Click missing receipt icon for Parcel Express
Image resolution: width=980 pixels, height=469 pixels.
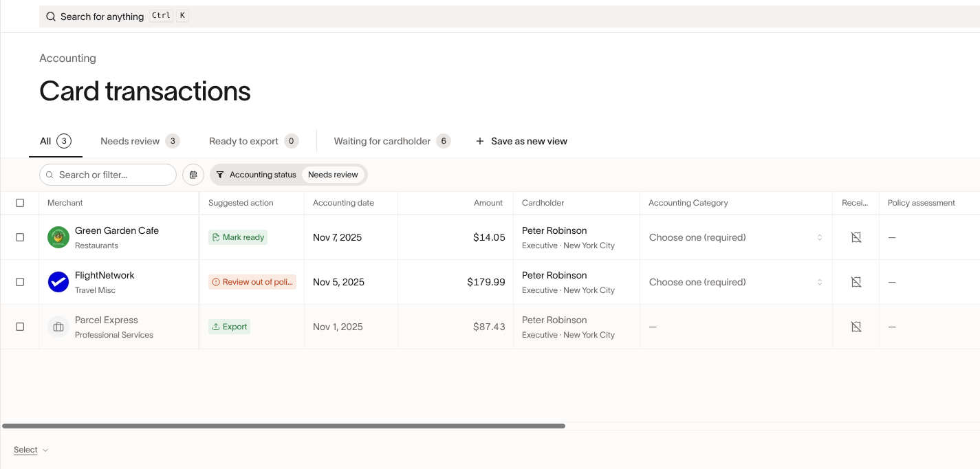coord(856,327)
